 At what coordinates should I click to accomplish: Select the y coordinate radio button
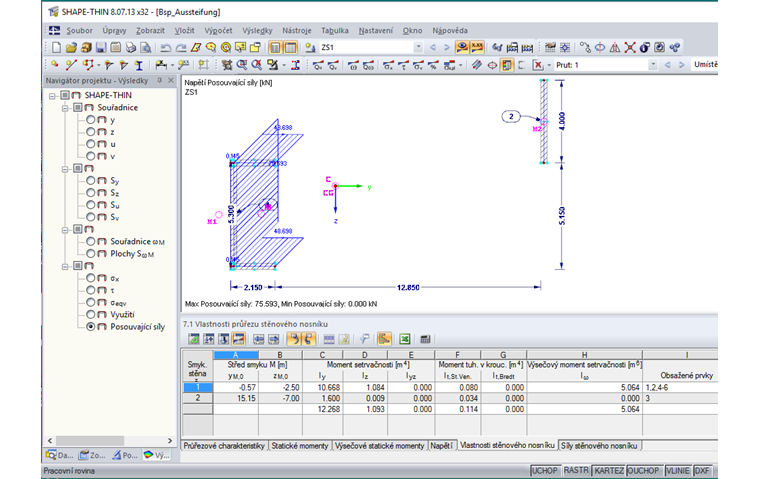pyautogui.click(x=91, y=119)
